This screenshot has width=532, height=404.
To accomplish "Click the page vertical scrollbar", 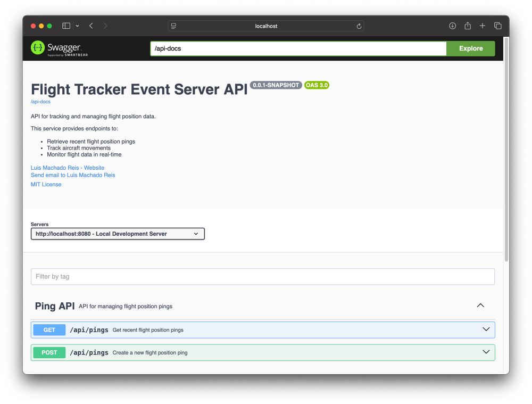I will pos(506,150).
